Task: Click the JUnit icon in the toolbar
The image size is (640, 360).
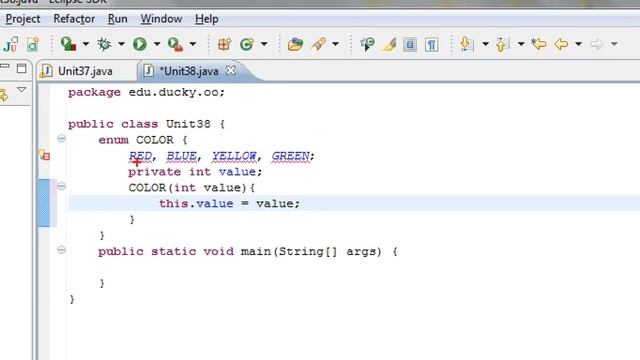Action: (11, 44)
